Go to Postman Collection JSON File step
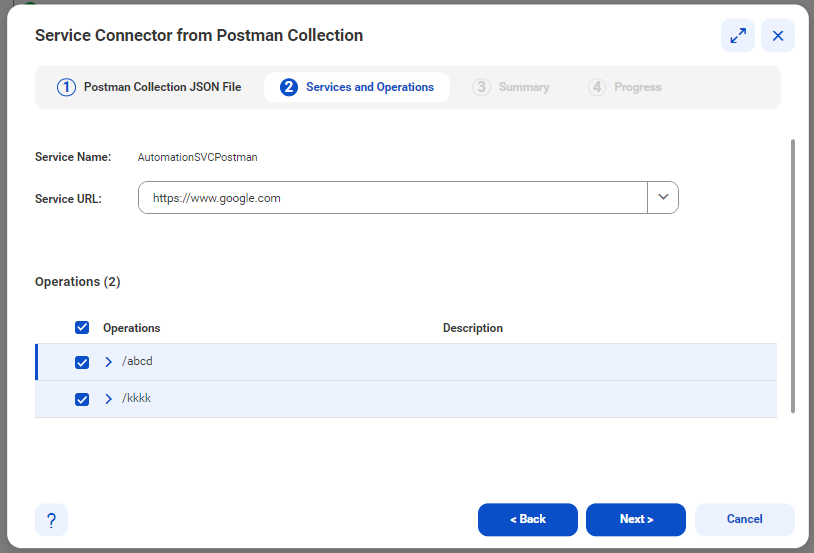Image resolution: width=814 pixels, height=553 pixels. click(x=149, y=87)
